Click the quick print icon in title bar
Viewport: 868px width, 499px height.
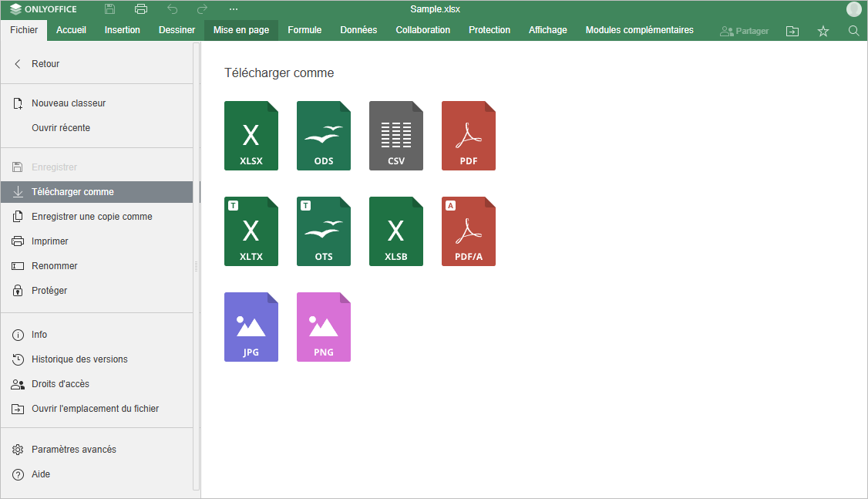tap(141, 9)
